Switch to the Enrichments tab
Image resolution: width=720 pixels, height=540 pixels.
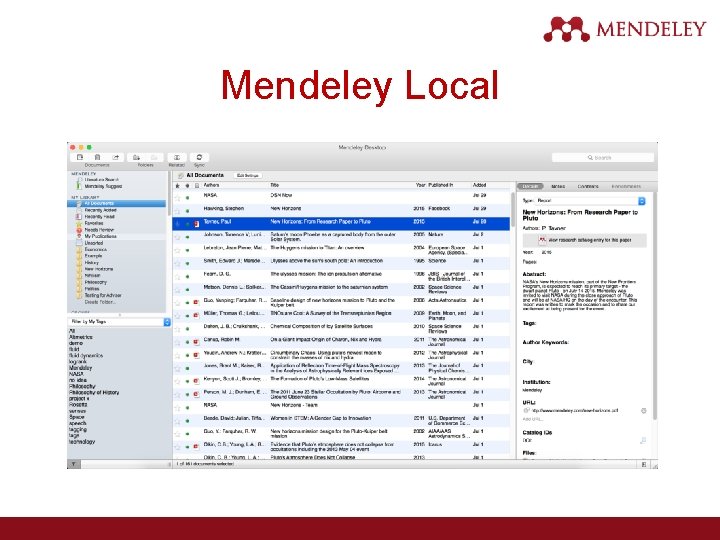pyautogui.click(x=626, y=186)
